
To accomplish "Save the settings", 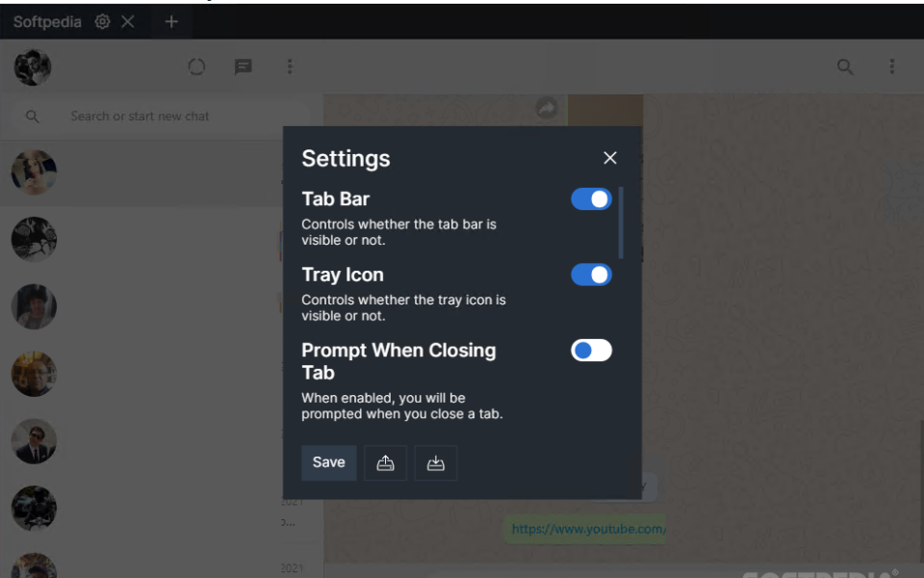I will (329, 462).
